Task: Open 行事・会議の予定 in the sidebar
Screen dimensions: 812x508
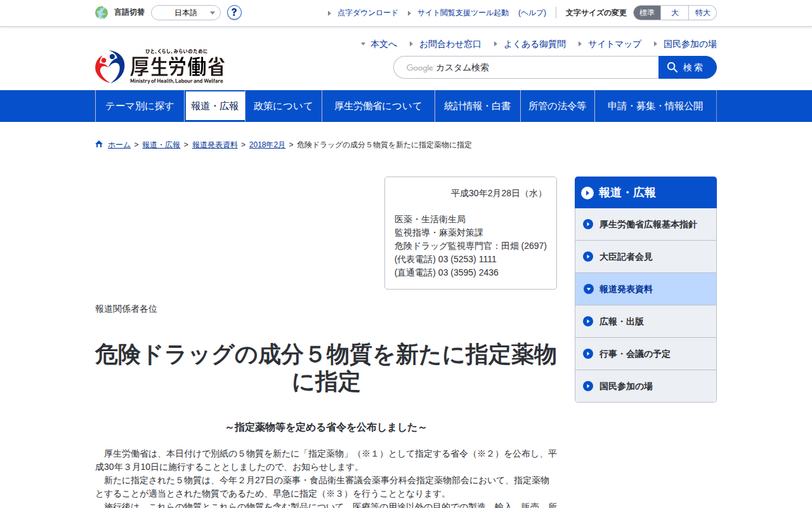Action: tap(646, 354)
